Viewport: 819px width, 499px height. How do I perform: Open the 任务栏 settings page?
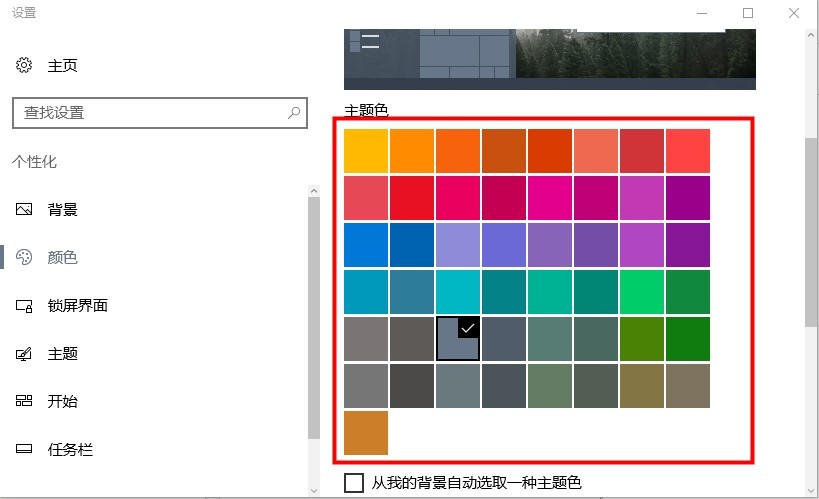[70, 449]
